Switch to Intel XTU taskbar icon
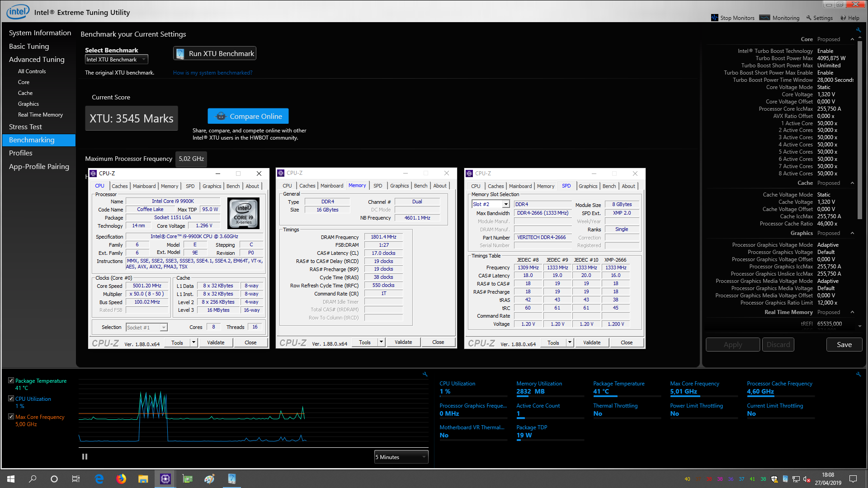 click(231, 479)
